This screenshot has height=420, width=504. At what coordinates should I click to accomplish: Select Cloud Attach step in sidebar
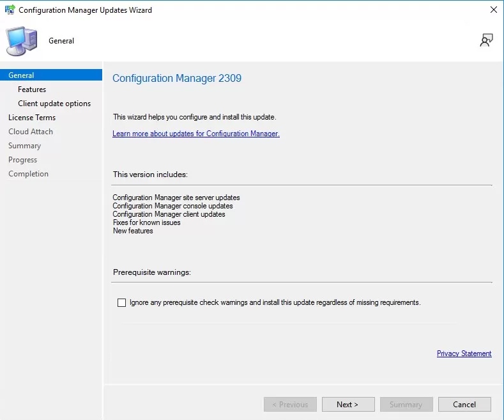tap(31, 132)
